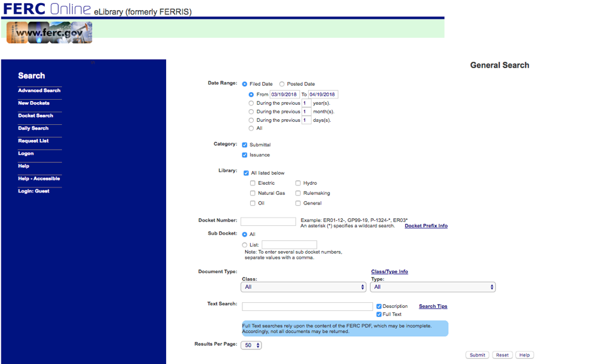615x364 pixels.
Task: Open the Docket Prefix Info link
Action: coord(426,226)
